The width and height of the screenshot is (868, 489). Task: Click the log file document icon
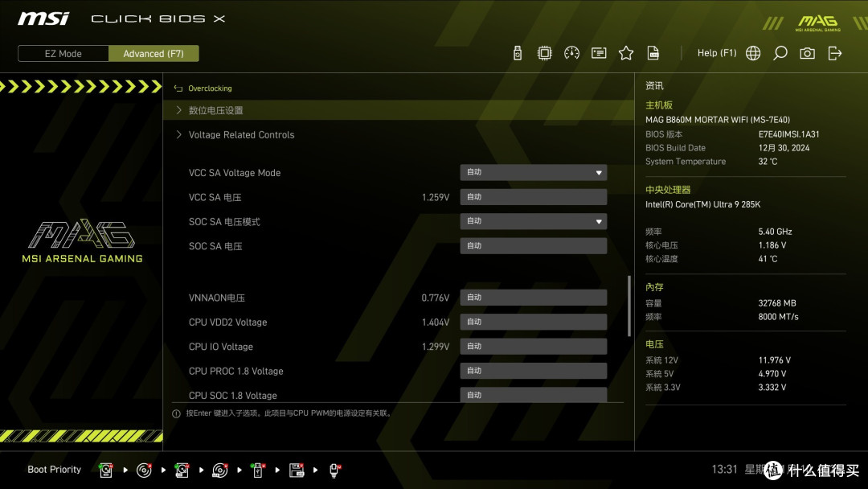point(653,53)
